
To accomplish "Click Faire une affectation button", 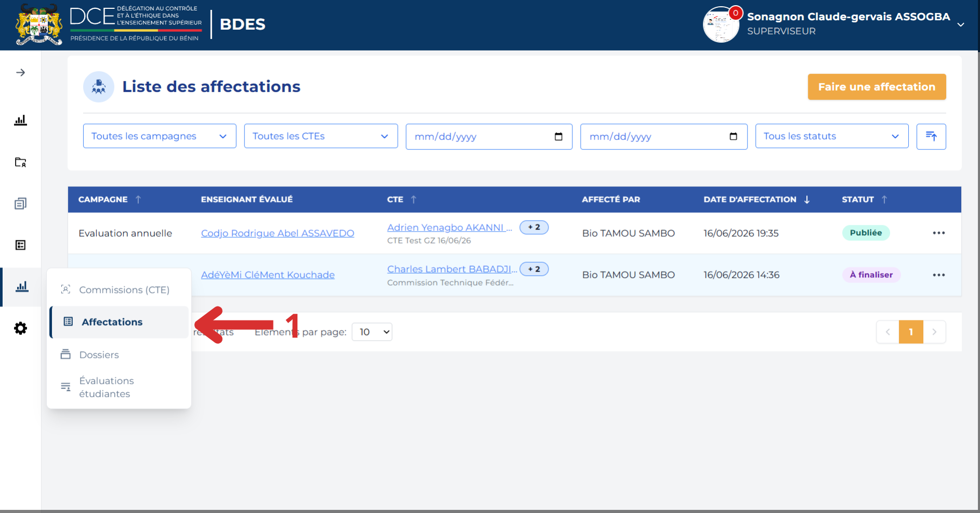I will coord(877,87).
